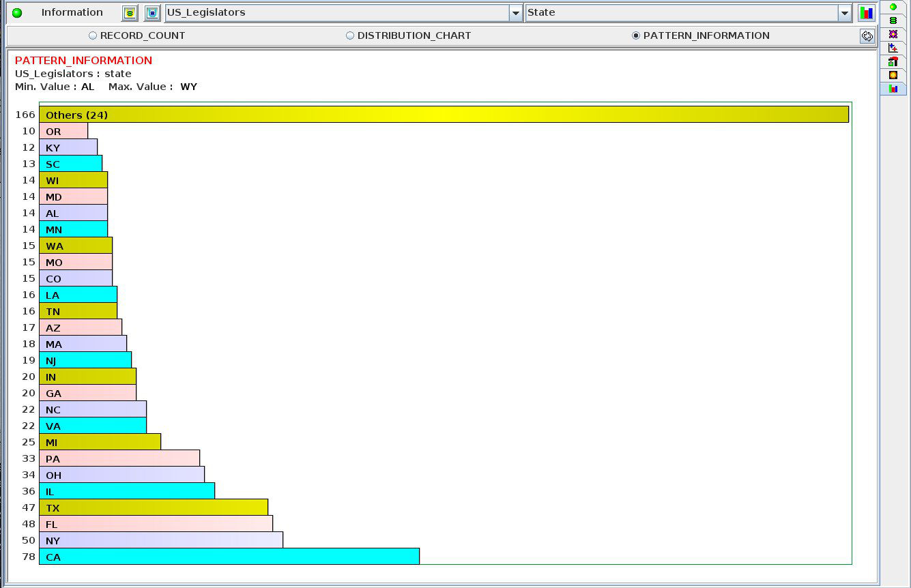Open the purple flower side tab
The image size is (911, 588).
tap(893, 34)
